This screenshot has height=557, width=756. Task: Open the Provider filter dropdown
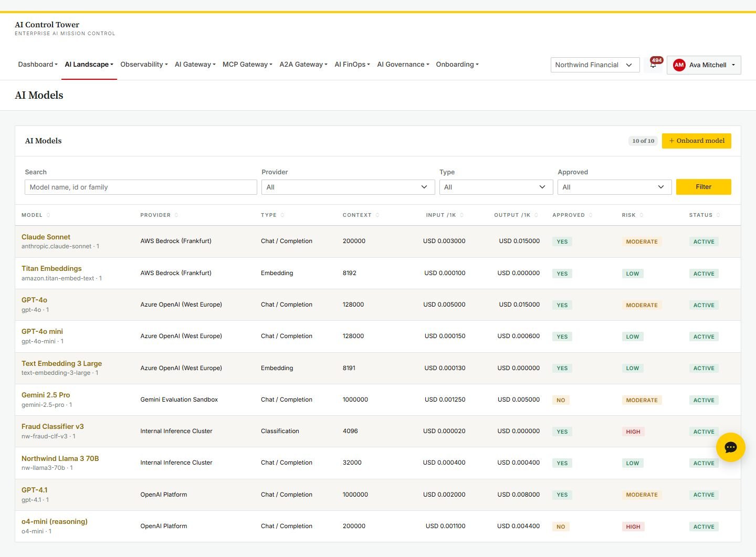[x=348, y=187]
